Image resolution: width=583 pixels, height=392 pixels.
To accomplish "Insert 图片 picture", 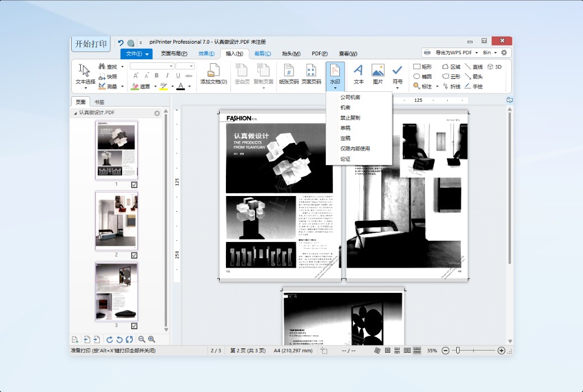I will pos(378,74).
